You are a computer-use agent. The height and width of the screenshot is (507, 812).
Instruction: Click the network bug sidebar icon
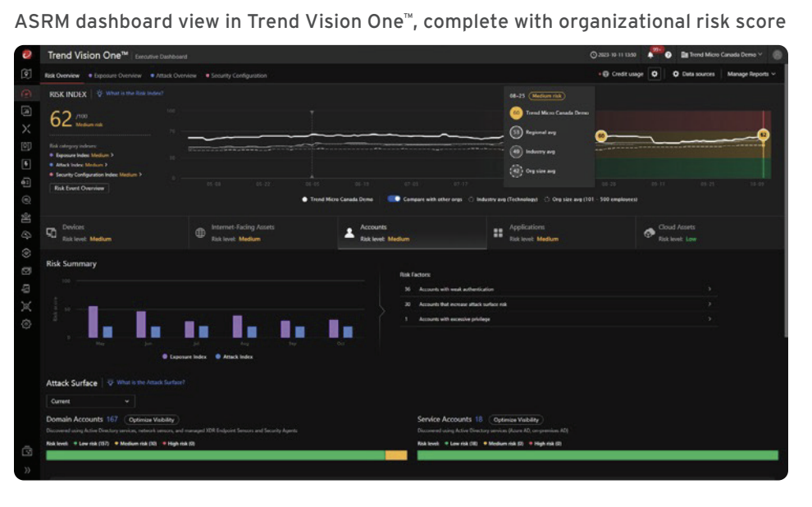click(x=26, y=307)
